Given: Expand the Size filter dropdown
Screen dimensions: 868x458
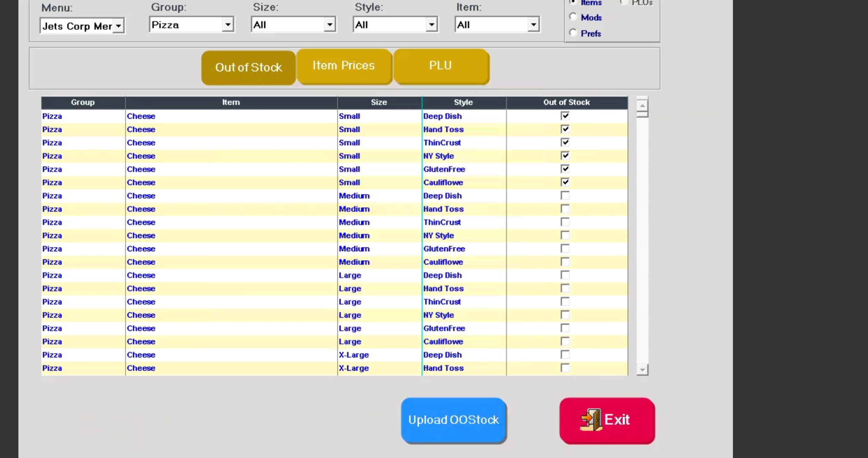Looking at the screenshot, I should tap(330, 25).
